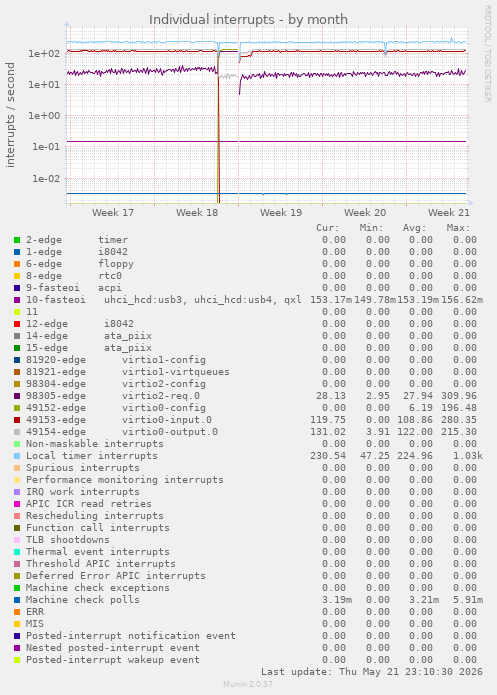Click the graph title Individual interrupts - by month
The height and width of the screenshot is (695, 497).
[x=248, y=20]
